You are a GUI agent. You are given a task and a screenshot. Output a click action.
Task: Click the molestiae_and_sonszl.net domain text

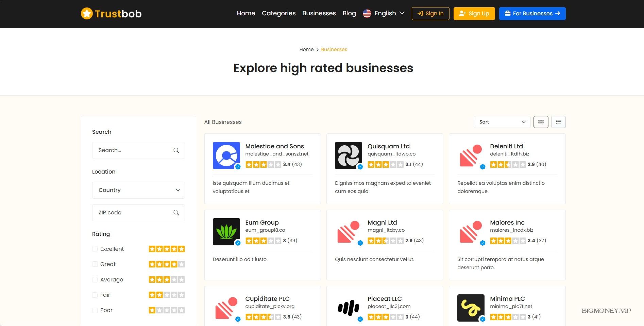277,154
